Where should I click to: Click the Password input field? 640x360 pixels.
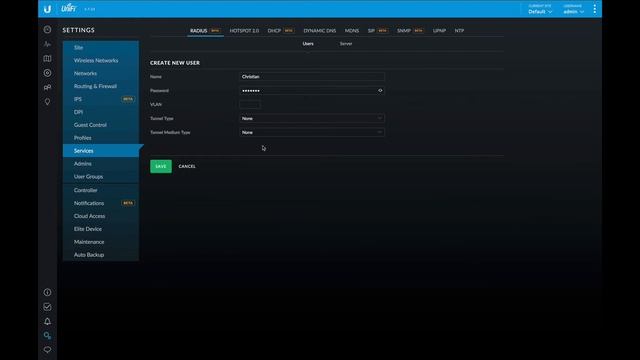point(311,91)
